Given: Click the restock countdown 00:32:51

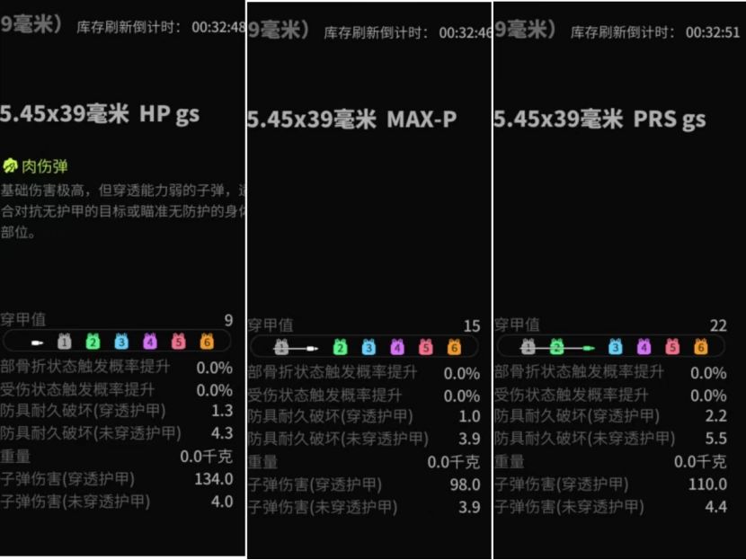Looking at the screenshot, I should tap(713, 32).
